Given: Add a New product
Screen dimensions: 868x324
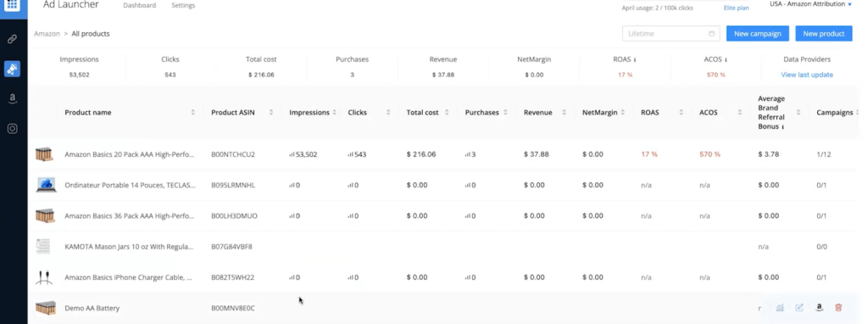Looking at the screenshot, I should (824, 34).
